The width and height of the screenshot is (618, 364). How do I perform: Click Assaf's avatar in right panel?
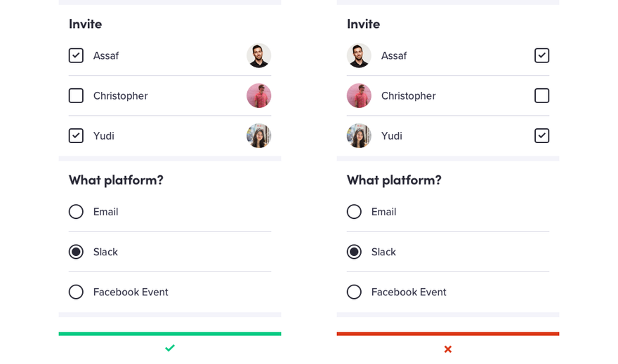point(359,55)
